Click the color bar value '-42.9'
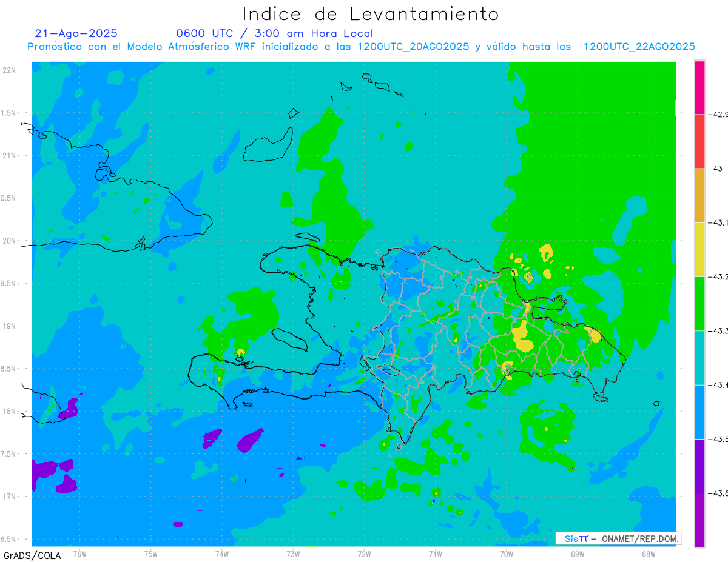The image size is (728, 562). [718, 115]
